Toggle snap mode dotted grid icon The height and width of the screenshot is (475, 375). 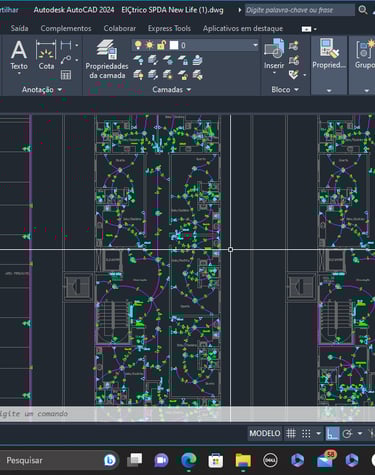(306, 433)
